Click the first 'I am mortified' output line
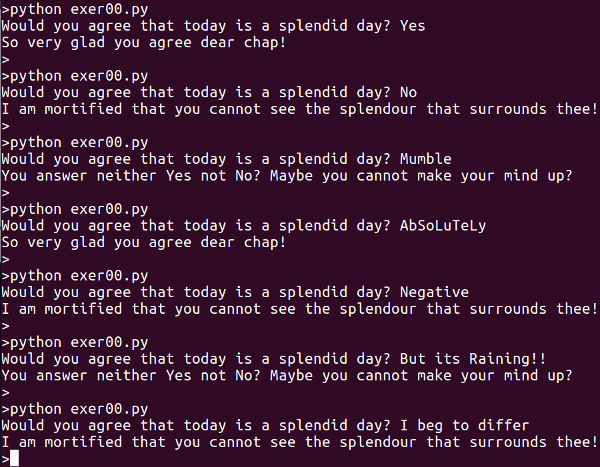Screen dimensions: 600x467 point(299,109)
